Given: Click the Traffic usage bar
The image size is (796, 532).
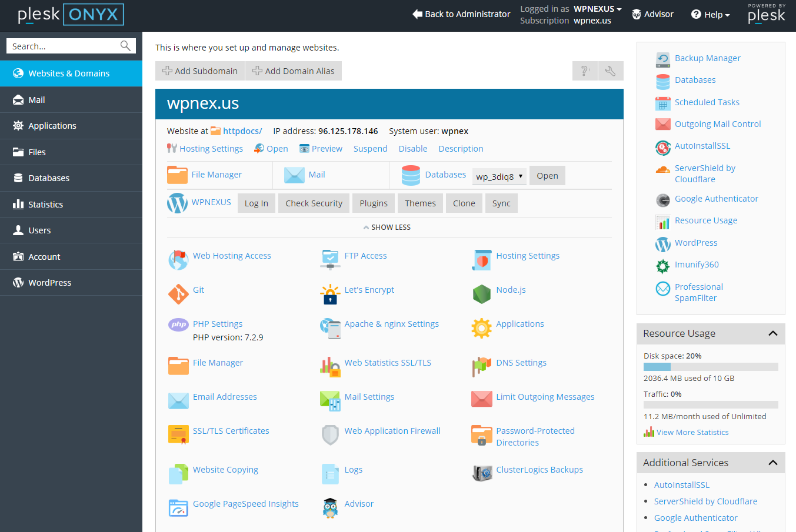Looking at the screenshot, I should click(711, 404).
